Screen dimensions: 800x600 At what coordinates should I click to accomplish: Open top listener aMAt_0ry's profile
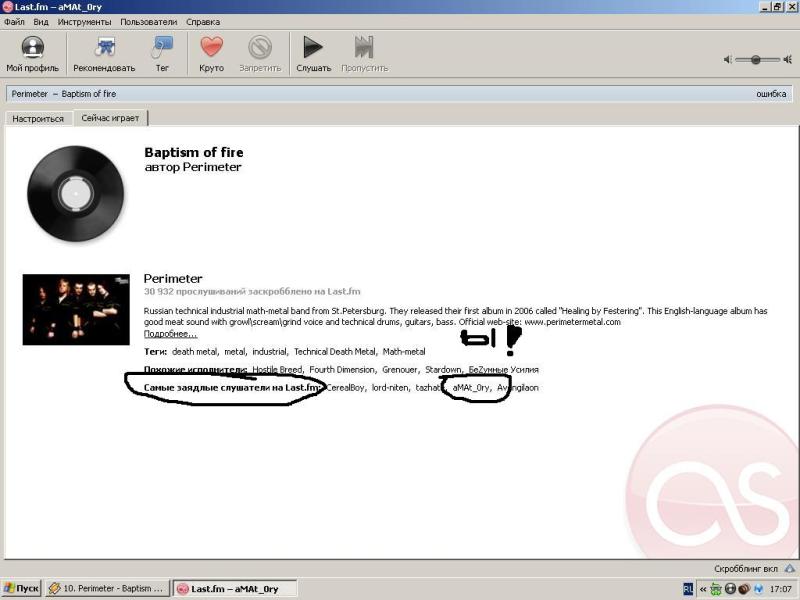[x=471, y=388]
